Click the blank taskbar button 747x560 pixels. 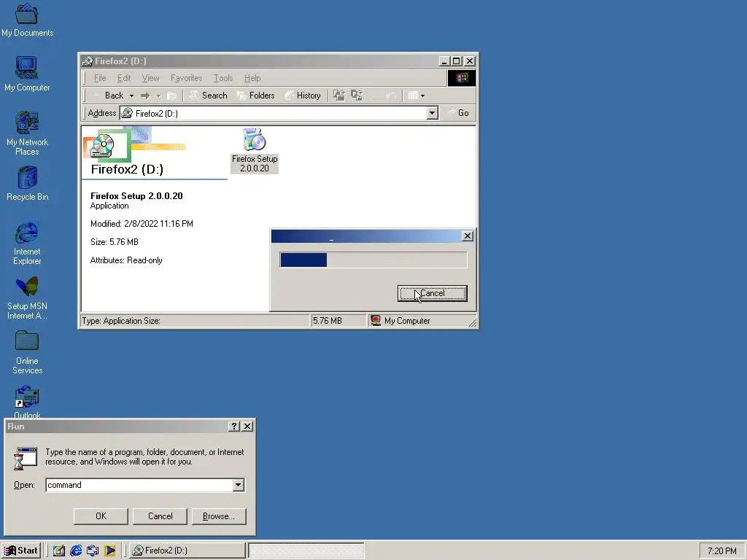pyautogui.click(x=306, y=551)
